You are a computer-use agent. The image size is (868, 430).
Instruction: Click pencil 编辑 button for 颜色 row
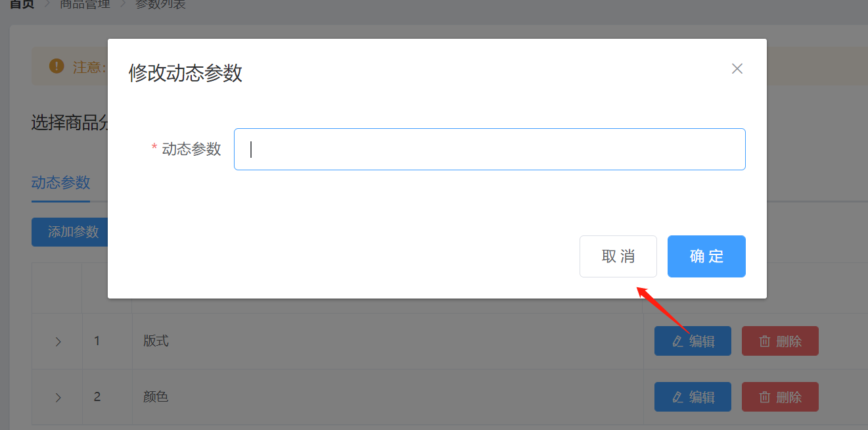point(693,397)
